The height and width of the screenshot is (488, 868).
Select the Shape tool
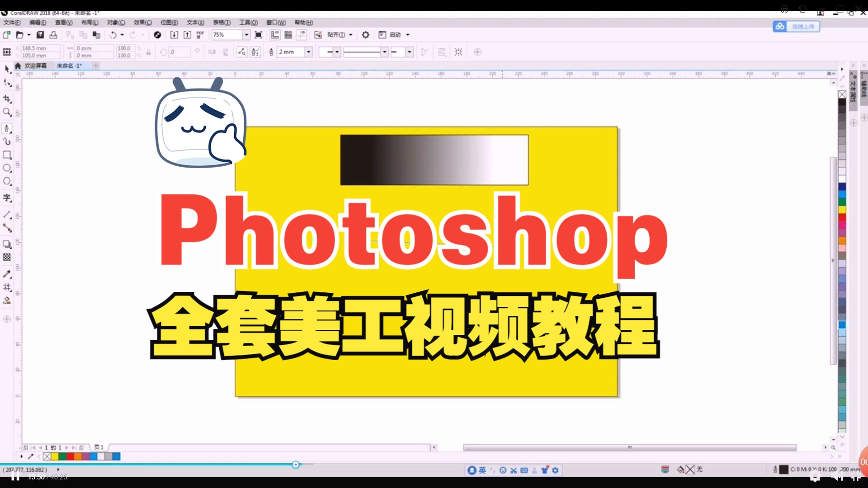click(x=7, y=82)
